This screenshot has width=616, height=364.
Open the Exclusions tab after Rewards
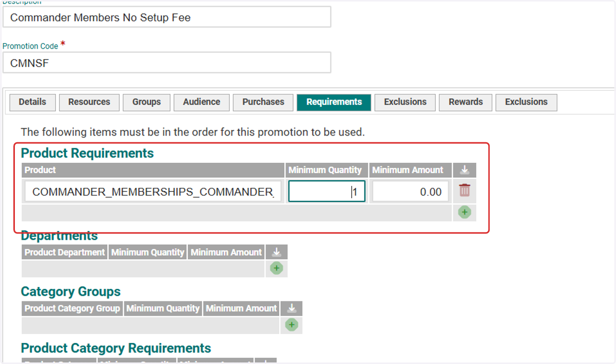526,102
